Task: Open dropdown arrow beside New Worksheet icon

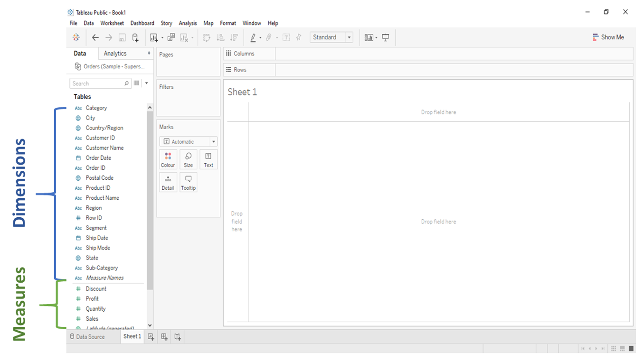Action: [162, 38]
